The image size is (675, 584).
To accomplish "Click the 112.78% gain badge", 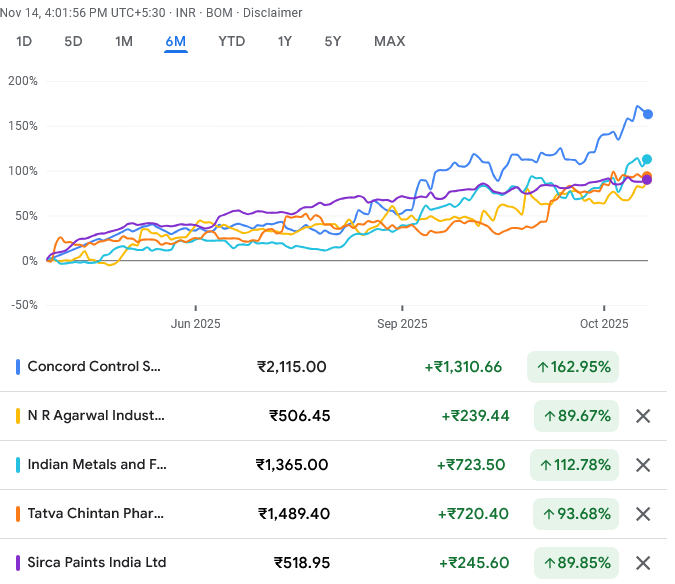I will [574, 465].
